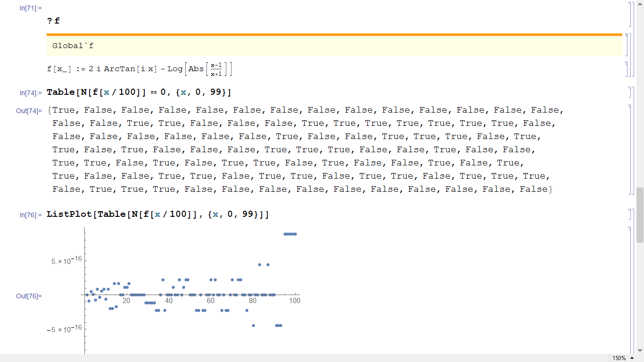
Task: Select the cell bracket of the ListPlot input
Action: (x=631, y=214)
